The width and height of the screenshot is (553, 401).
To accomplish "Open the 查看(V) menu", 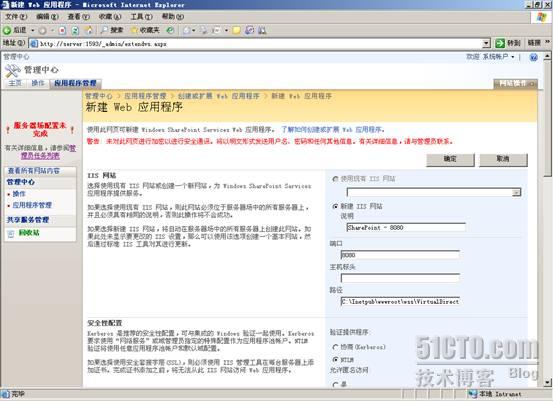I will pyautogui.click(x=79, y=17).
